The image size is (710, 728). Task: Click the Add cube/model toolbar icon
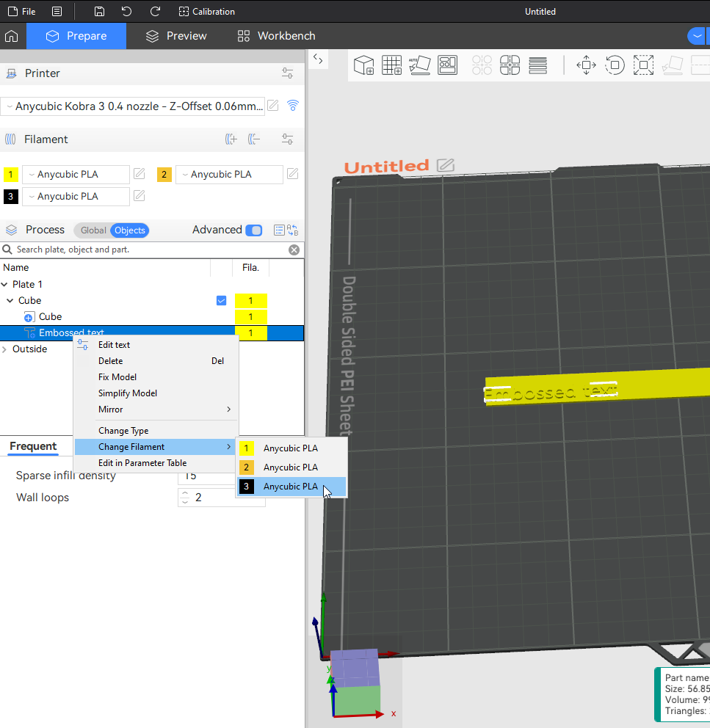[x=364, y=65]
